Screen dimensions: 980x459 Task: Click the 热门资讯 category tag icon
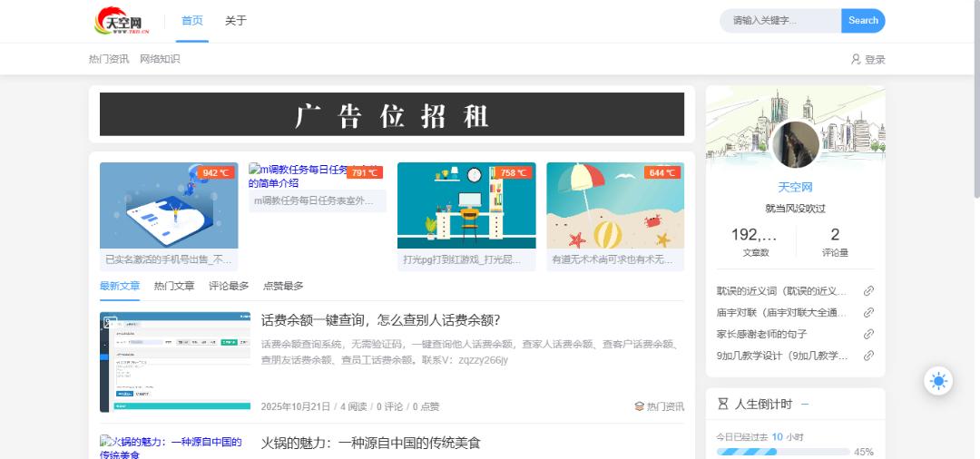coord(639,406)
